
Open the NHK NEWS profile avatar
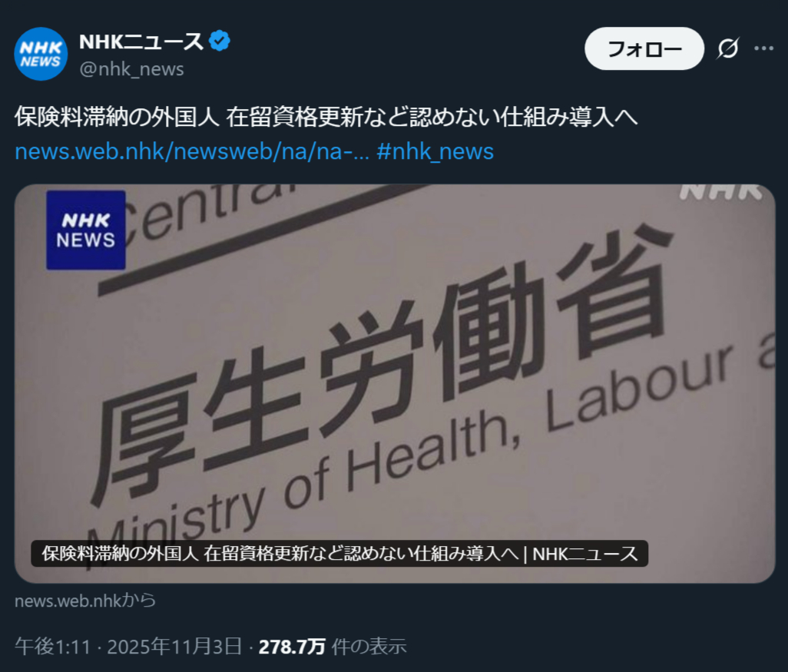point(41,54)
